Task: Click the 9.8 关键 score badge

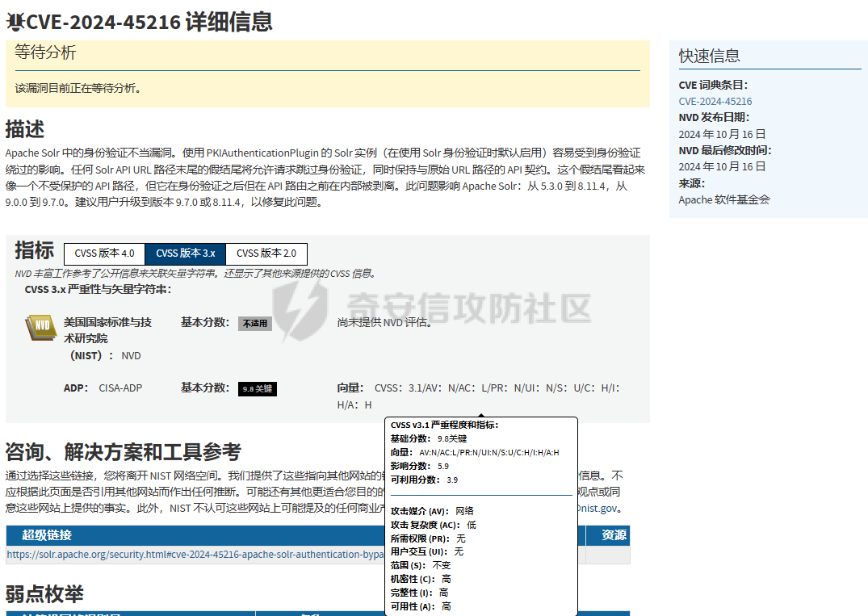Action: click(x=258, y=388)
